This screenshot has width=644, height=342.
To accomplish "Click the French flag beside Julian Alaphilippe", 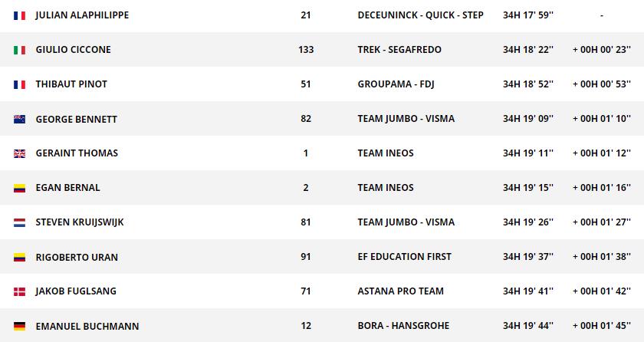I will coord(19,15).
